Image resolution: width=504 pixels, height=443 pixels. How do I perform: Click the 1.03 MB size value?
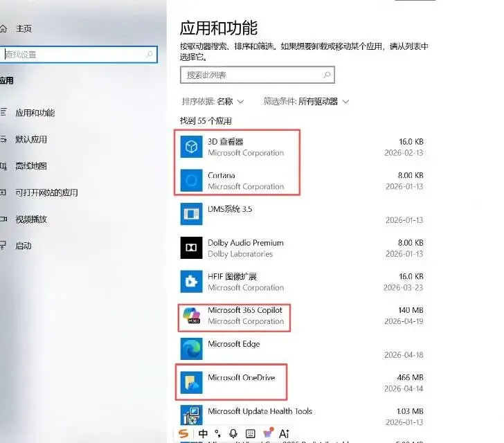coord(410,411)
